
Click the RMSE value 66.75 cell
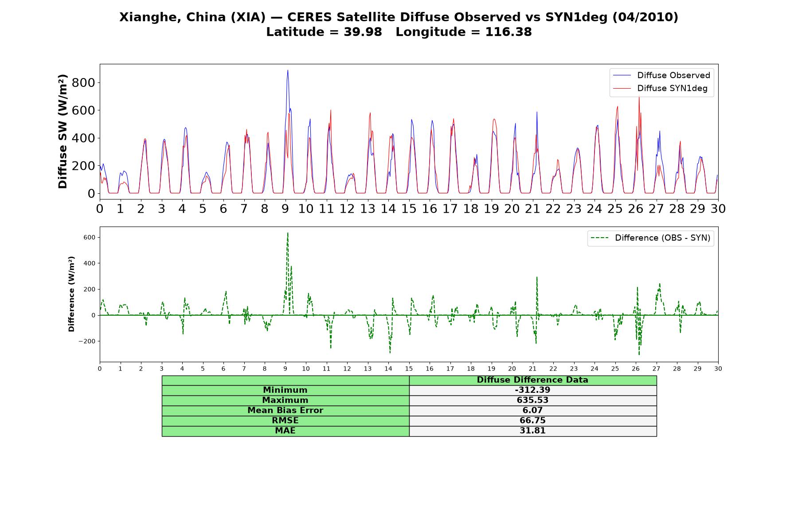(532, 421)
